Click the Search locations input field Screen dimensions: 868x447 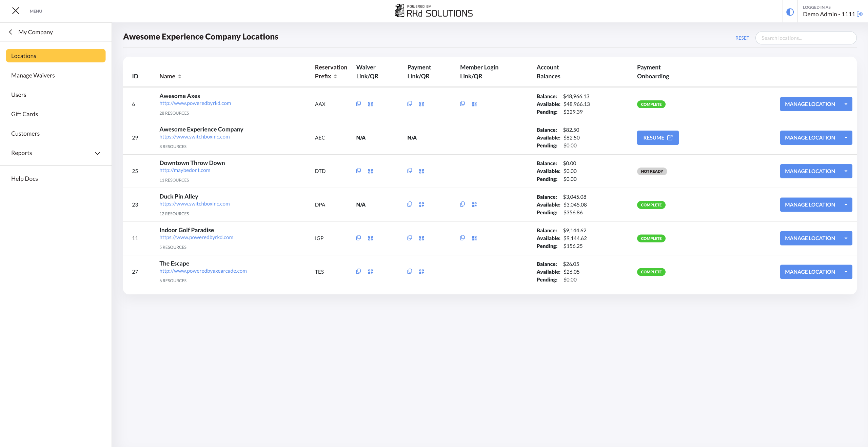(x=806, y=38)
